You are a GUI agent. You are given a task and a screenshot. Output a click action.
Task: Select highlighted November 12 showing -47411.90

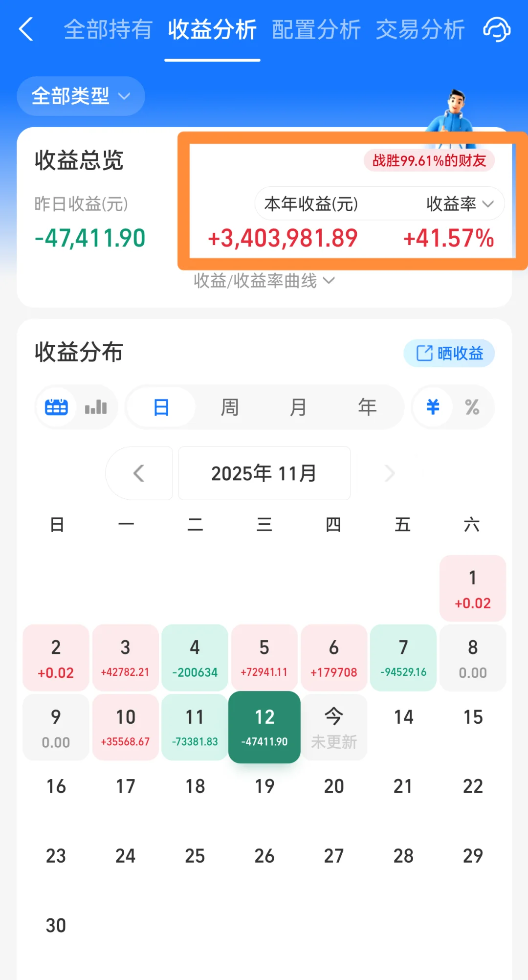pyautogui.click(x=264, y=727)
